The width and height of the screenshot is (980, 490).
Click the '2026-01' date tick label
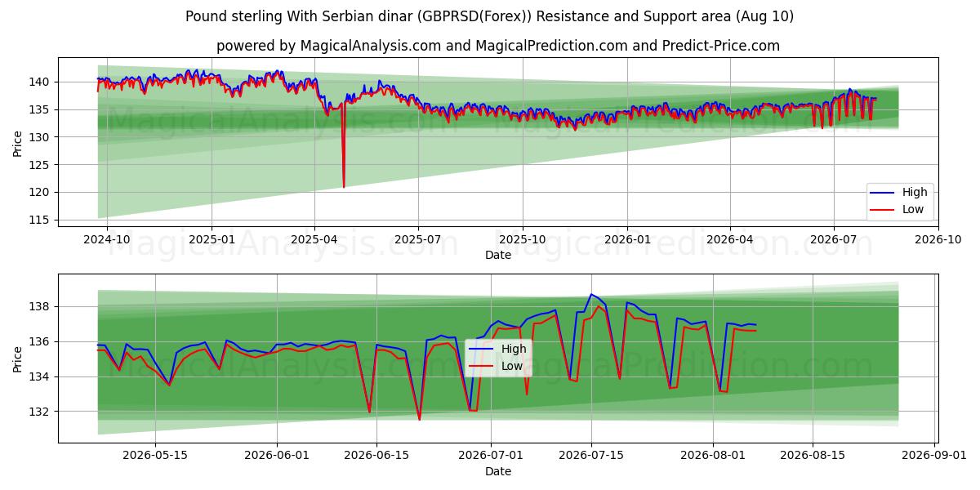coord(626,240)
